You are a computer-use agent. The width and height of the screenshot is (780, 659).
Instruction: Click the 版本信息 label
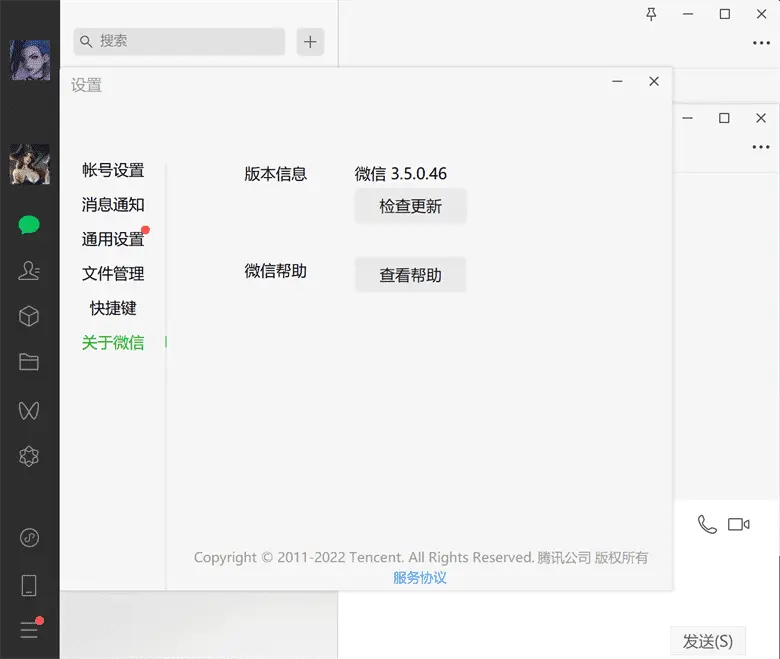(276, 174)
